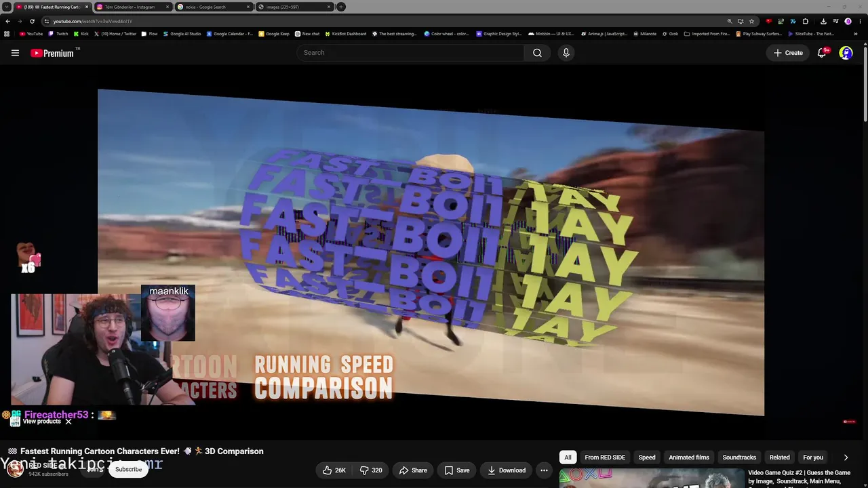The width and height of the screenshot is (868, 488).
Task: Open the browser zoom magnifier icon
Action: 730,21
